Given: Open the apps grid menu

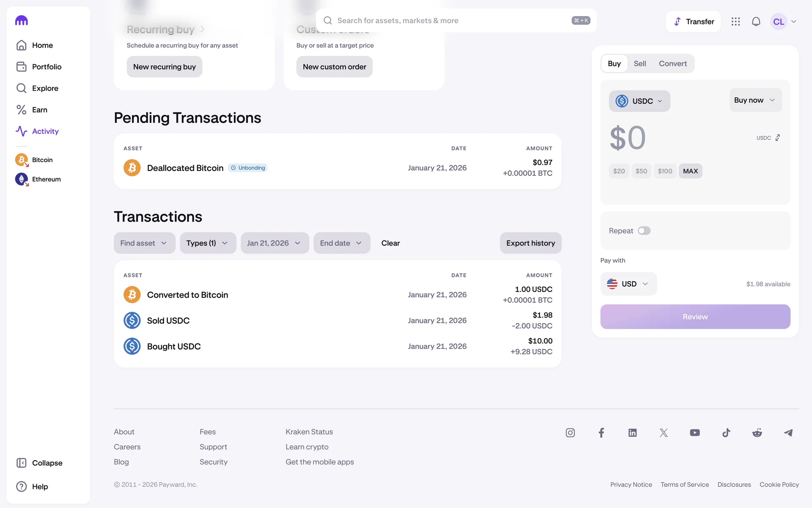Looking at the screenshot, I should click(735, 22).
